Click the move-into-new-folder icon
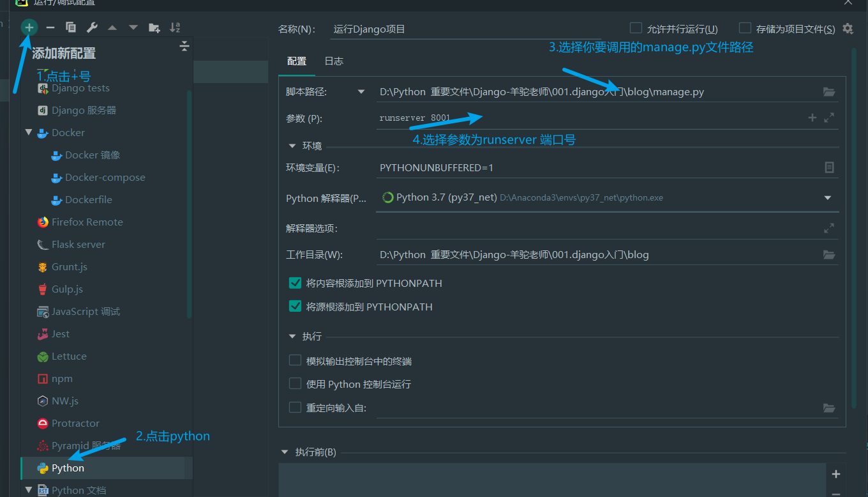This screenshot has height=497, width=868. tap(154, 27)
